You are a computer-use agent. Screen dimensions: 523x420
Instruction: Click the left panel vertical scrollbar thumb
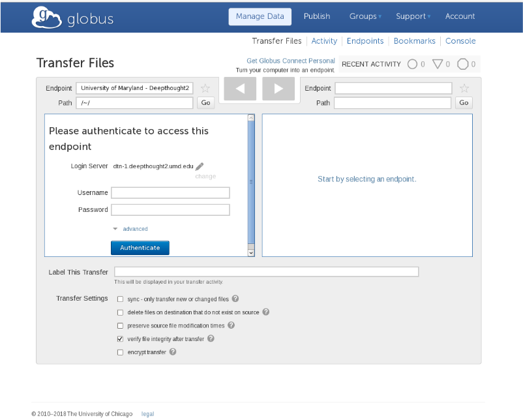click(251, 182)
